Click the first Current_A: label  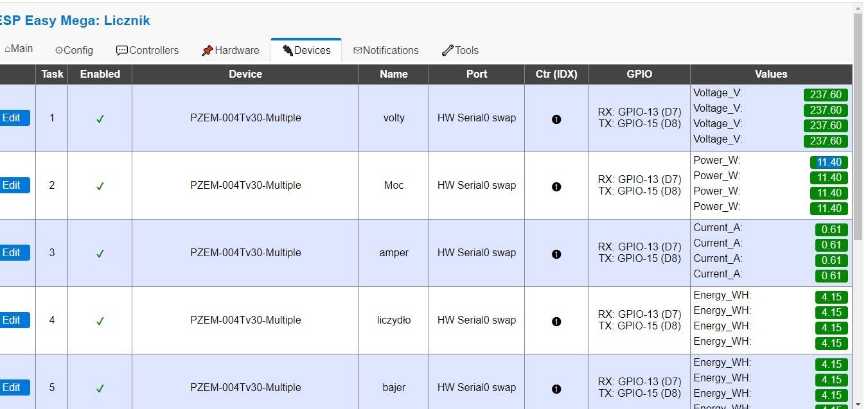coord(718,228)
